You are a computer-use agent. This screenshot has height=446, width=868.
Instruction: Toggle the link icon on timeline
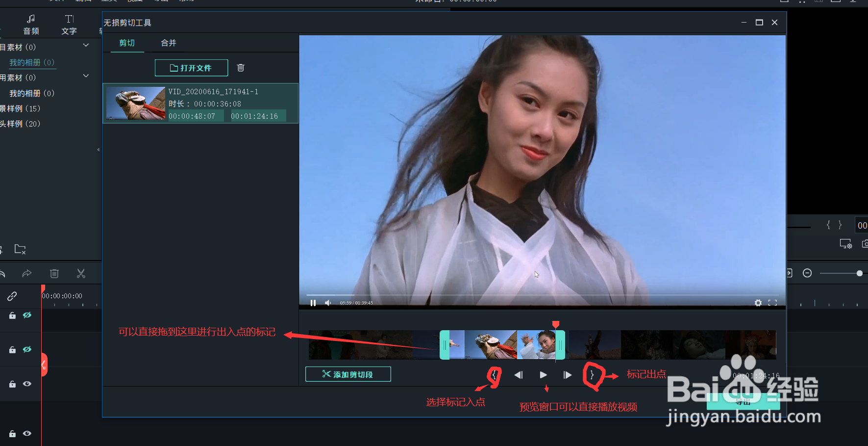pyautogui.click(x=12, y=296)
